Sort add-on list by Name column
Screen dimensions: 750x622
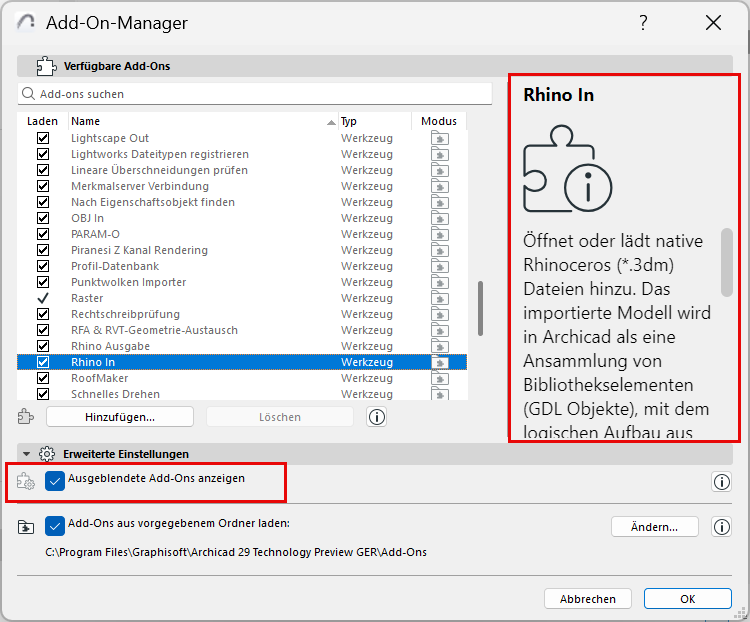(203, 121)
